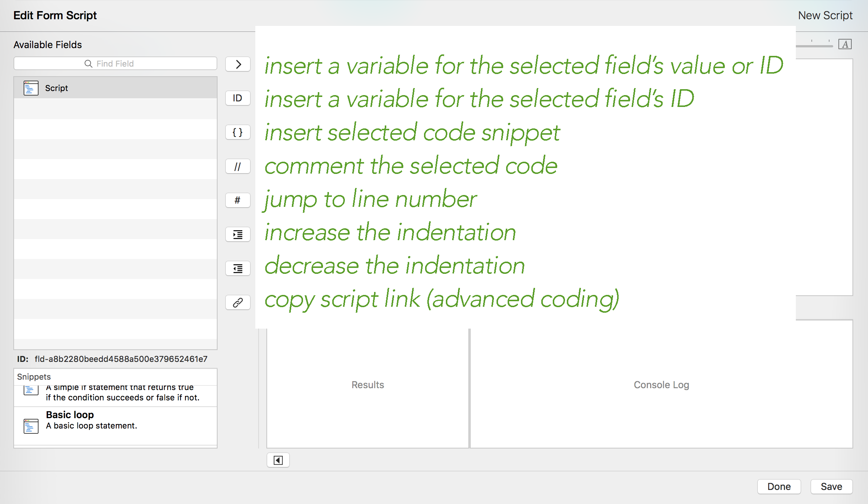Decrease the indentation of the code
868x504 pixels.
click(238, 268)
